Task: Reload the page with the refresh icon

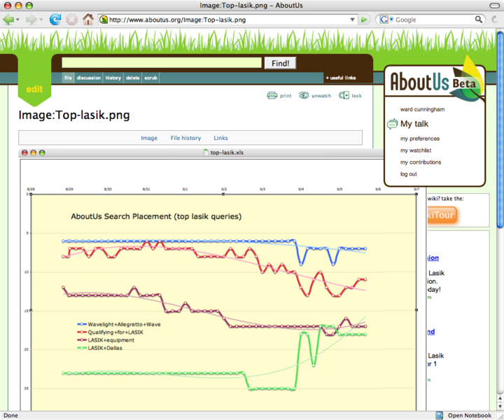Action: pyautogui.click(x=55, y=20)
